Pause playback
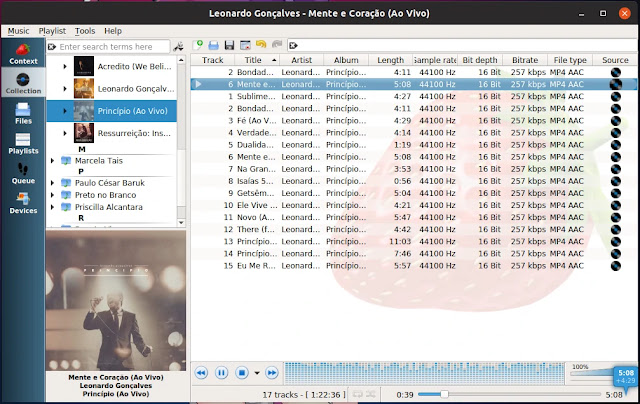This screenshot has width=640, height=404. [222, 373]
